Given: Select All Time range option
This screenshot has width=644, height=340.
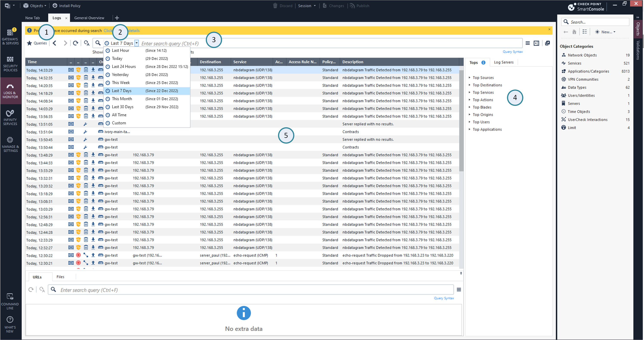Looking at the screenshot, I should point(147,115).
